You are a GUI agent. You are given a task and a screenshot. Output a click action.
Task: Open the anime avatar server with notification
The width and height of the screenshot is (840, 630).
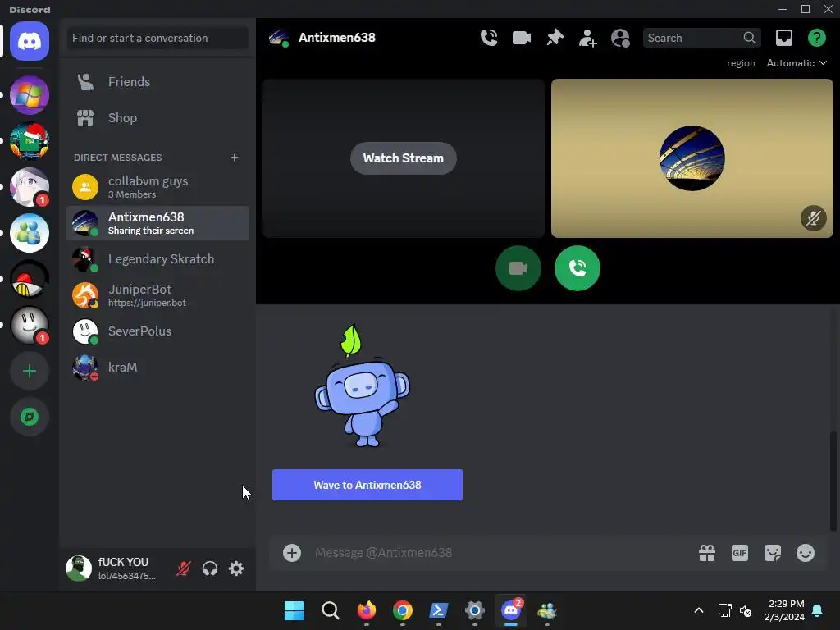click(30, 187)
